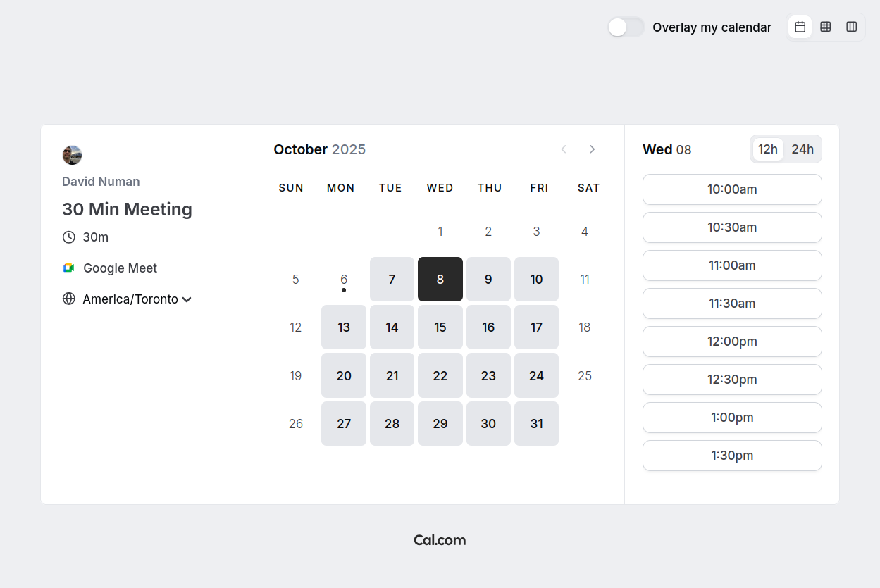Click David Numan's profile avatar
Viewport: 880px width, 588px height.
[72, 155]
